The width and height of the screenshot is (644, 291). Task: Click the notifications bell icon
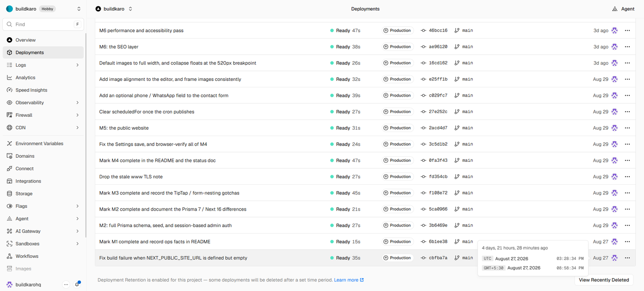pos(77,285)
